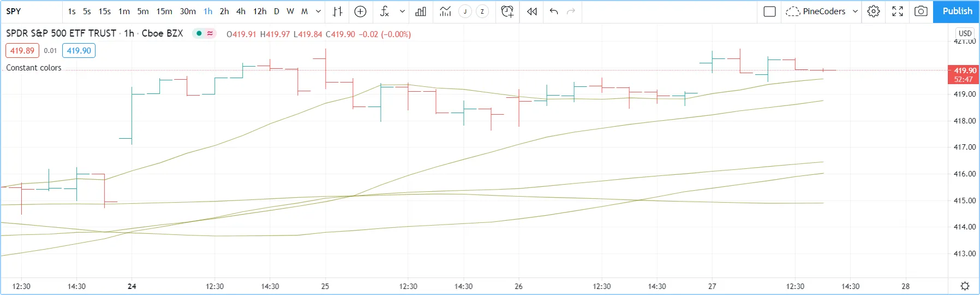
Task: Open chart settings gear in top toolbar
Action: click(x=874, y=11)
